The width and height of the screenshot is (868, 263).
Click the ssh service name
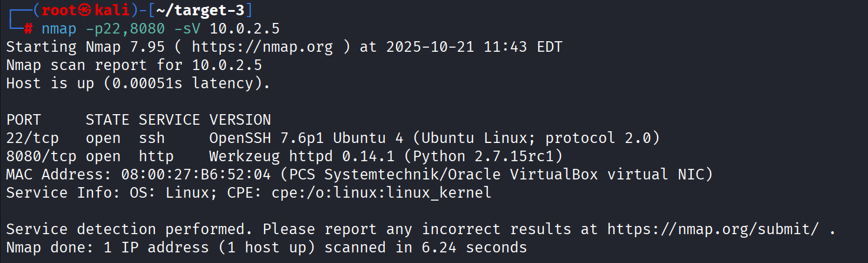(x=151, y=138)
